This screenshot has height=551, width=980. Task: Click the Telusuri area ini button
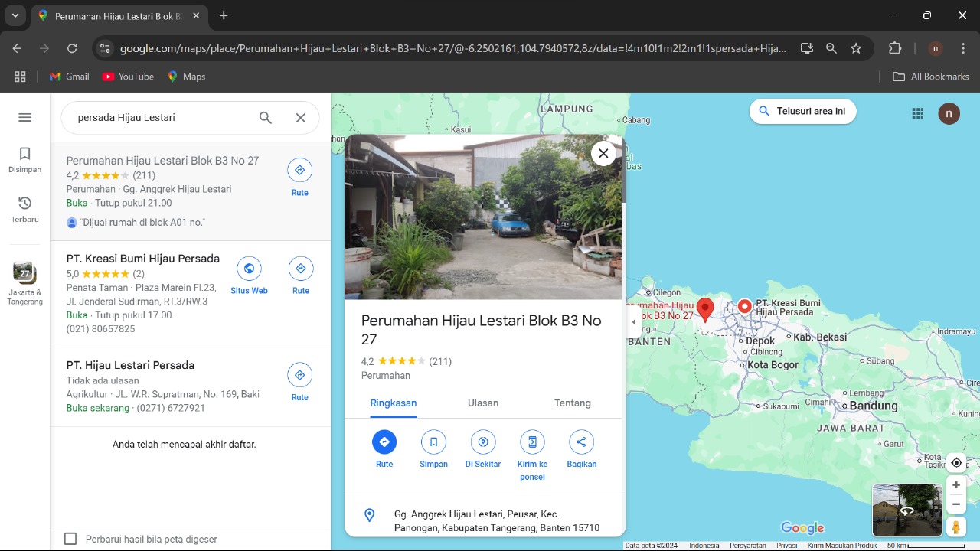point(802,111)
